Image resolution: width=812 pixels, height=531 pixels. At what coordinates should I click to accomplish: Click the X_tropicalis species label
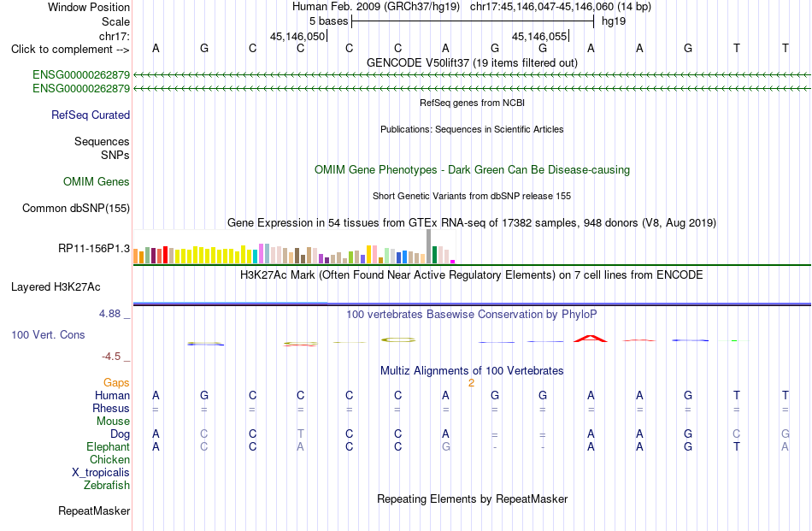[101, 473]
